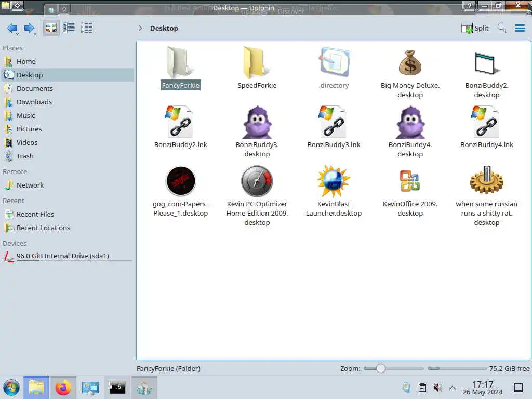Open Music in Places panel
Screen dimensions: 532x399
[x=67, y=116]
